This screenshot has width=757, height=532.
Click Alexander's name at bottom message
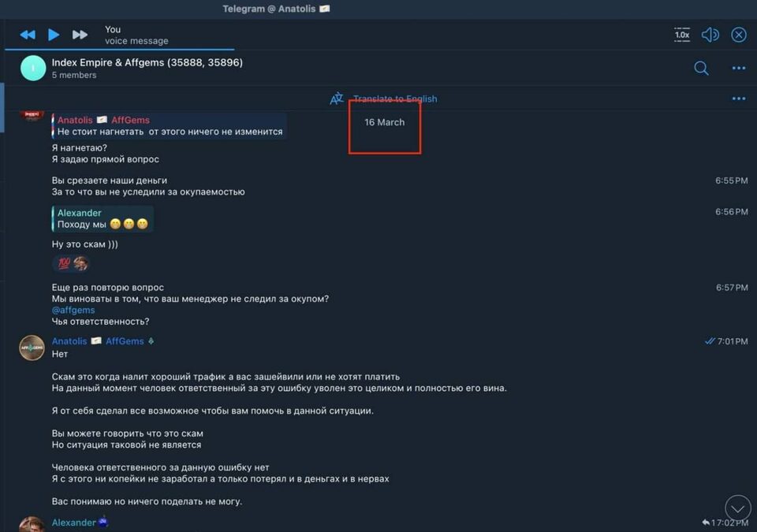click(73, 523)
